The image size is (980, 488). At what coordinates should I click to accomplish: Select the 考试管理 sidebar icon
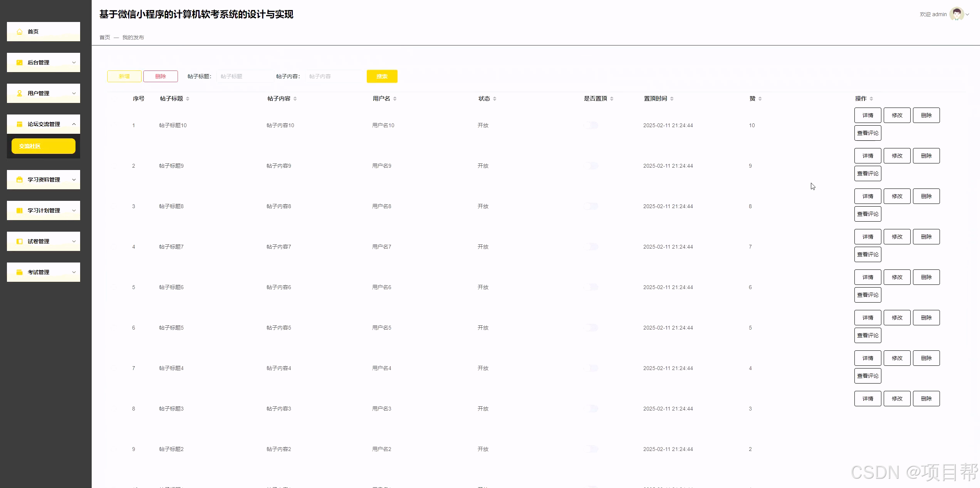point(19,272)
